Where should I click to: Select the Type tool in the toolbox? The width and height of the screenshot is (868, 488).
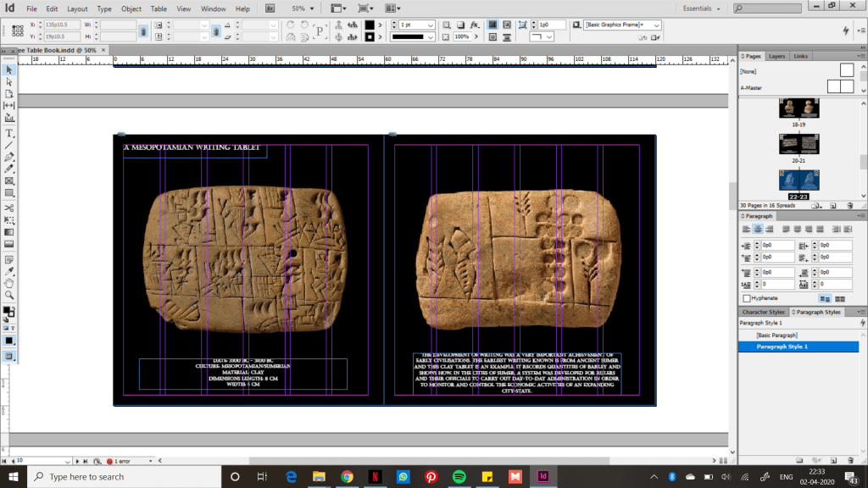9,133
